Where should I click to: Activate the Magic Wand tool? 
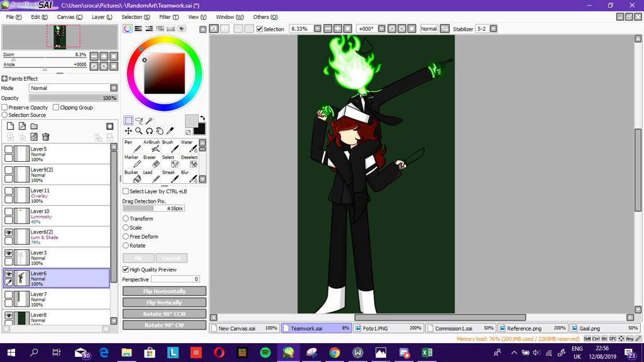(149, 120)
